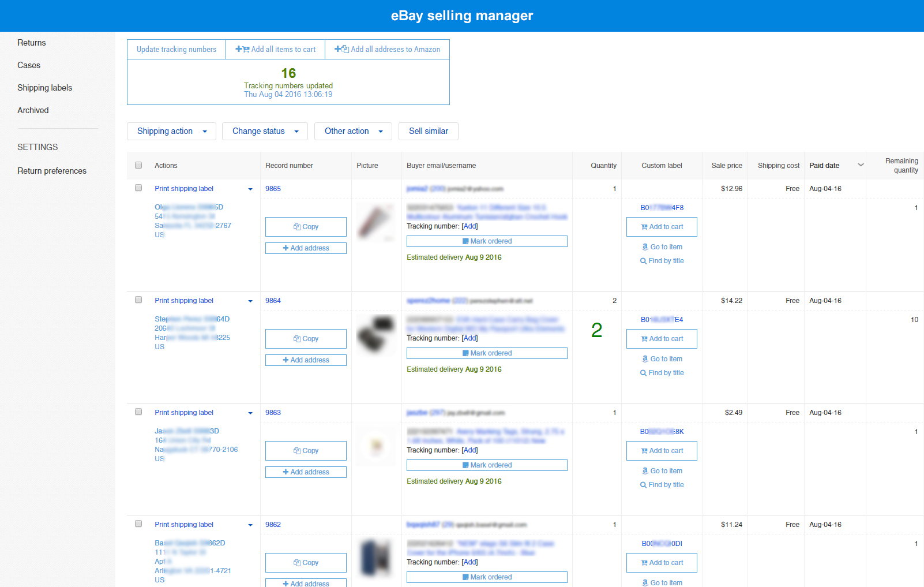Check the checkbox for record 9862
924x587 pixels.
click(x=138, y=524)
